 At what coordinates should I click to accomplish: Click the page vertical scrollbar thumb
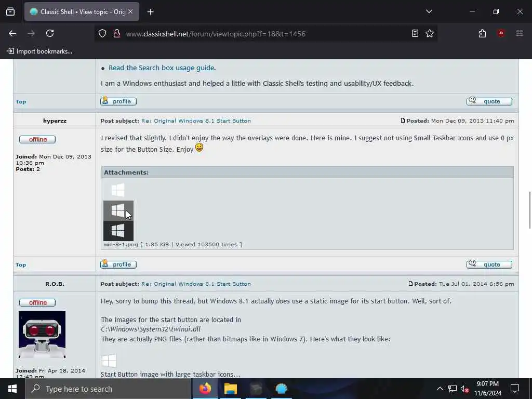(x=529, y=210)
